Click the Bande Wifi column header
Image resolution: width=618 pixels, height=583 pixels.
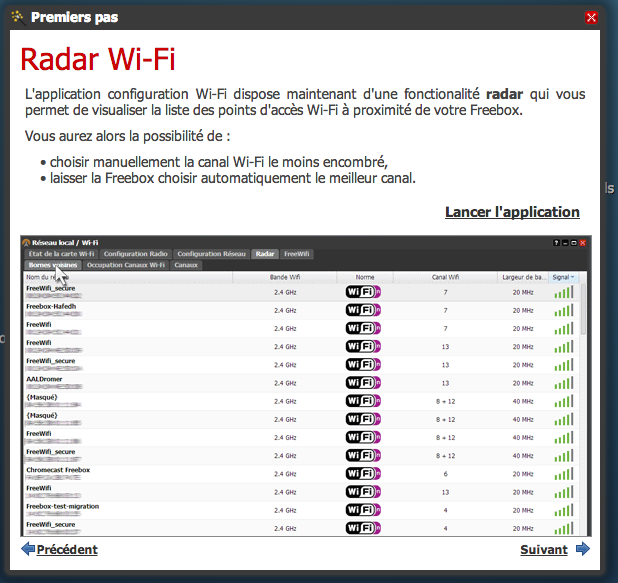(285, 277)
